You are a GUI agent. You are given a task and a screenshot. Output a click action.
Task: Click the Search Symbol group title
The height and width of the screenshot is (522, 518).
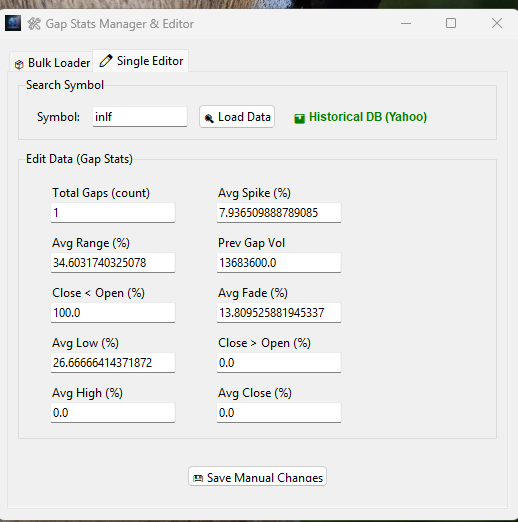click(65, 85)
